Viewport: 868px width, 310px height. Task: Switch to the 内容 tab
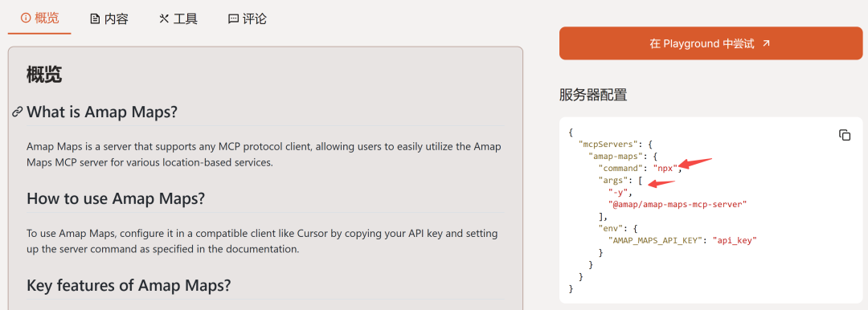[109, 19]
